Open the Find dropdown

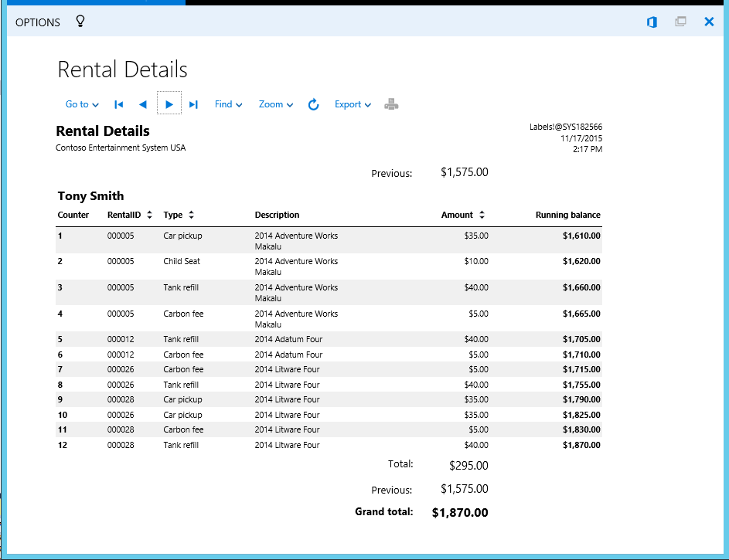228,104
